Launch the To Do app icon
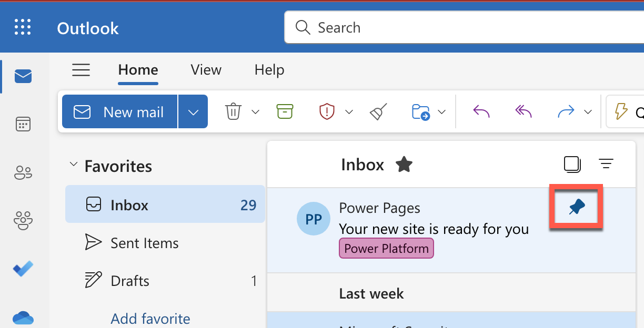 tap(23, 269)
